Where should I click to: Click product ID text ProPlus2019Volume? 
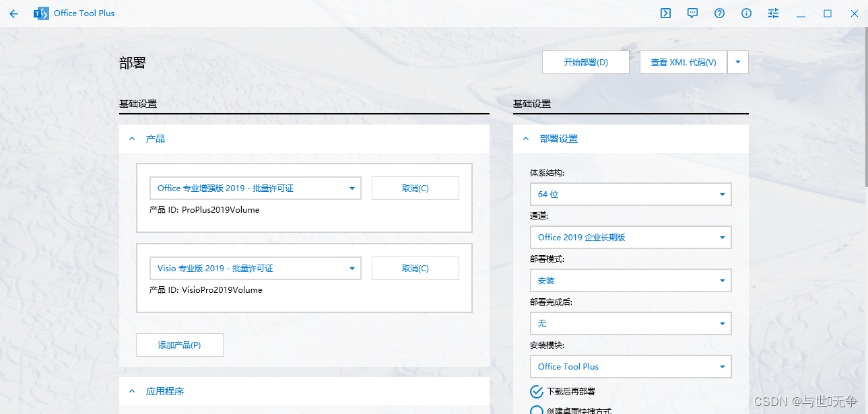point(221,210)
